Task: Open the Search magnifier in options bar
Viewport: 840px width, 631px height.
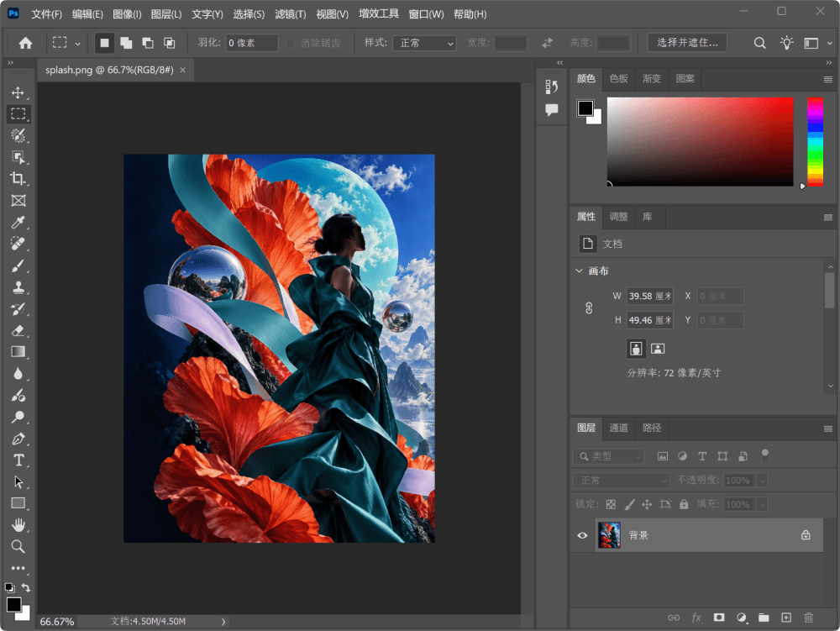Action: tap(759, 43)
